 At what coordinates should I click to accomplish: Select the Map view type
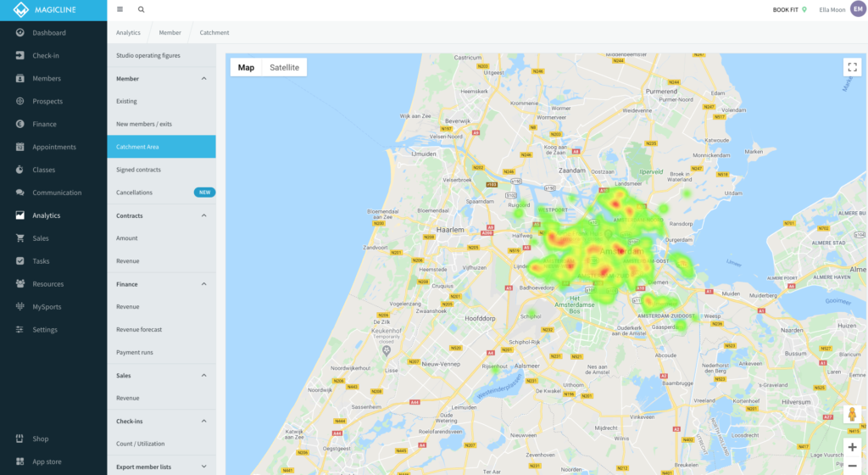(x=246, y=68)
